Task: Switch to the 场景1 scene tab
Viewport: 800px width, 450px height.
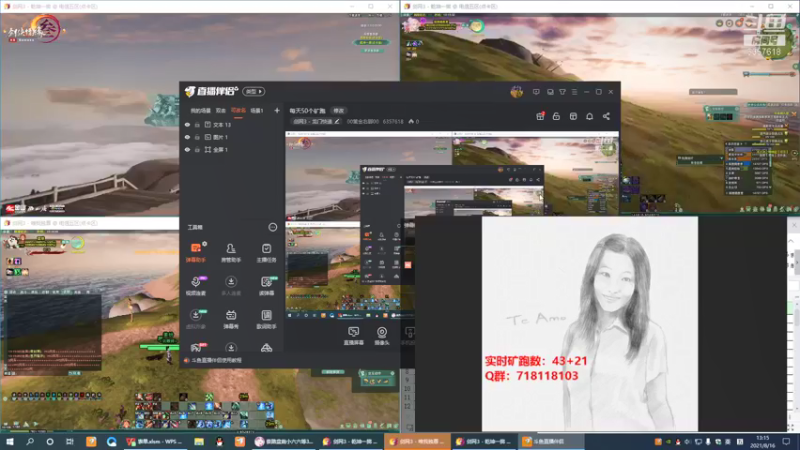Action: 257,110
